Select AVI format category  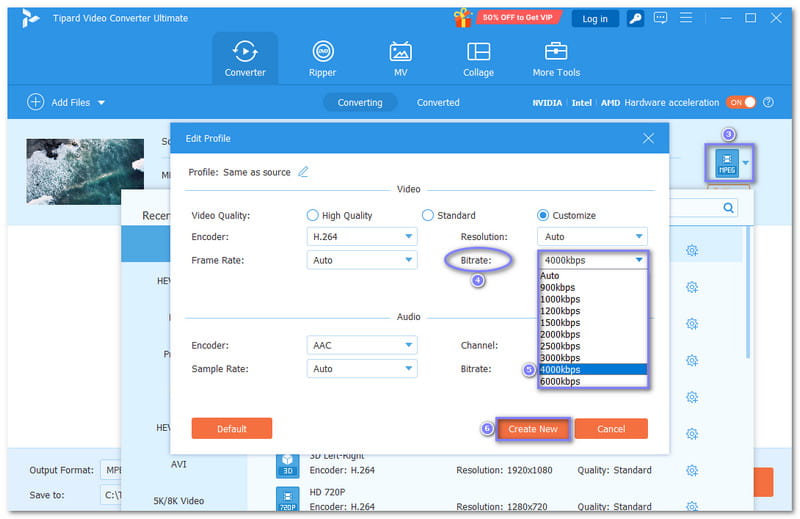click(179, 464)
